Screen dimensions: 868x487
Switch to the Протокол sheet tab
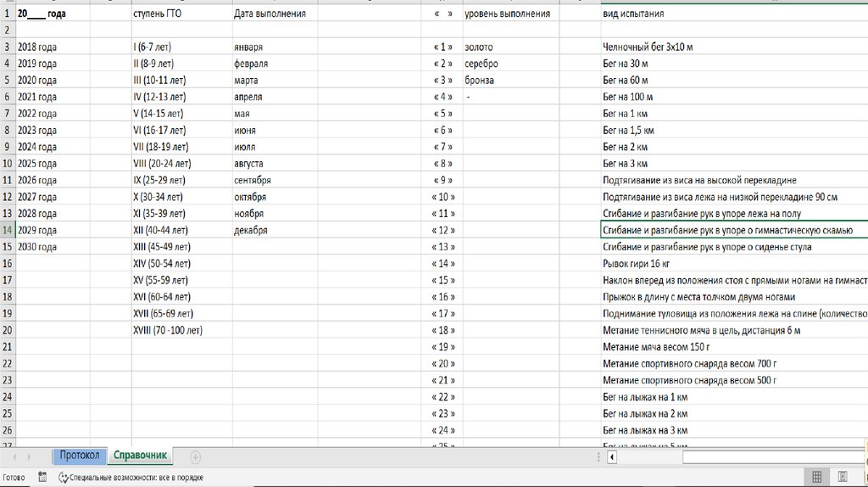click(79, 456)
